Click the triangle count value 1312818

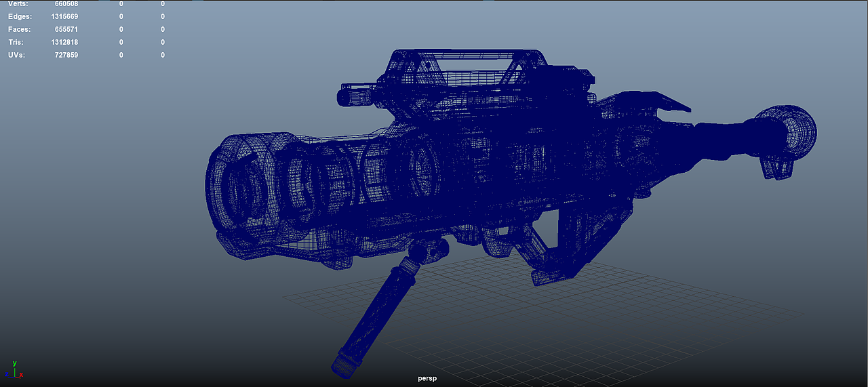pos(64,42)
